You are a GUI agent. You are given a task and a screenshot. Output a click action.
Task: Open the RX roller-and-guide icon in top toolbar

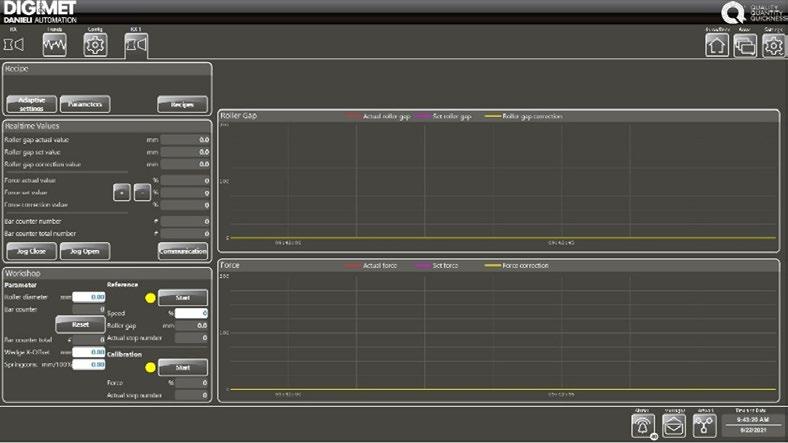pyautogui.click(x=14, y=45)
